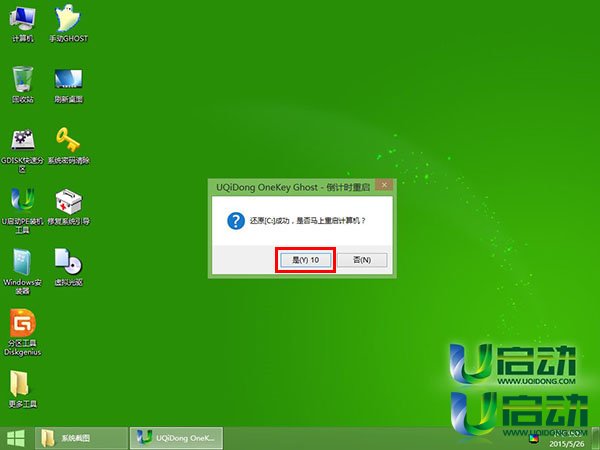Click the date 2015/5/26 in tray
The image size is (600, 450).
click(567, 444)
